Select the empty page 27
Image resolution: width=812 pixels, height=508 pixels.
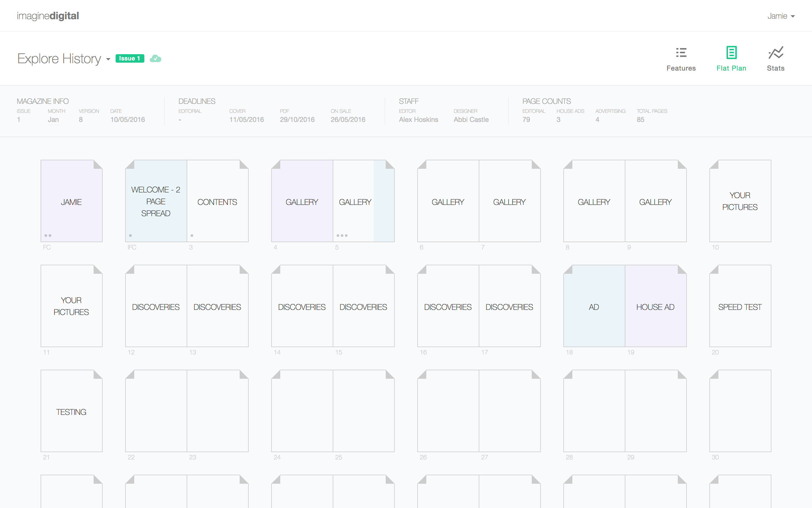510,411
